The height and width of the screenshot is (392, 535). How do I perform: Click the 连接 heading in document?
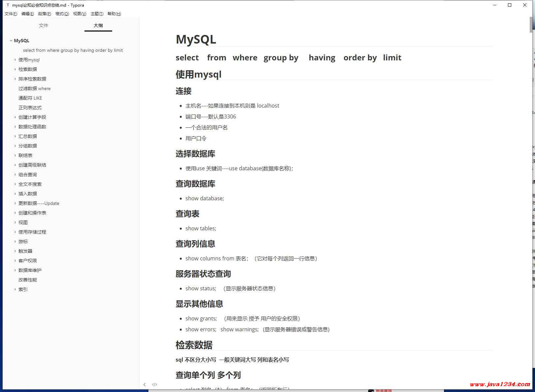tap(184, 91)
